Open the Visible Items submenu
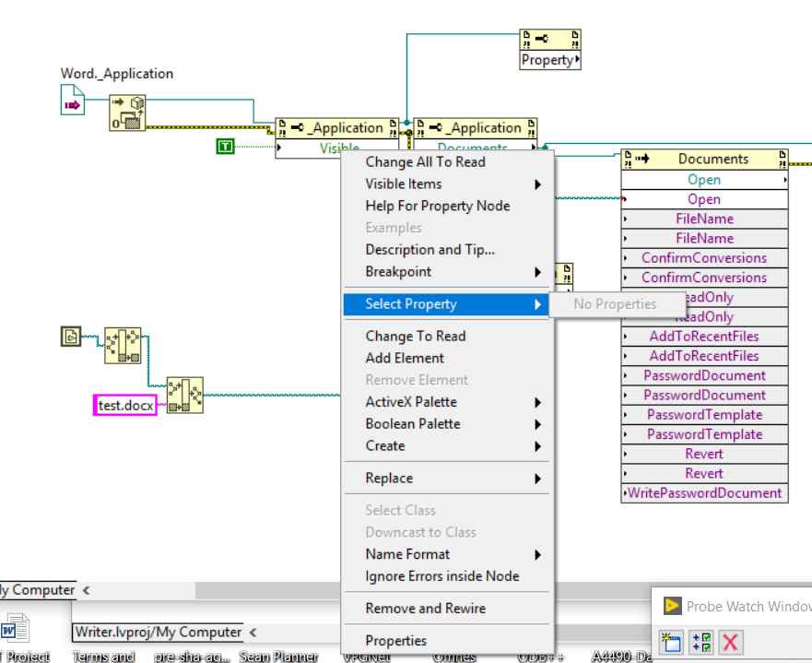The height and width of the screenshot is (663, 812). pyautogui.click(x=447, y=184)
